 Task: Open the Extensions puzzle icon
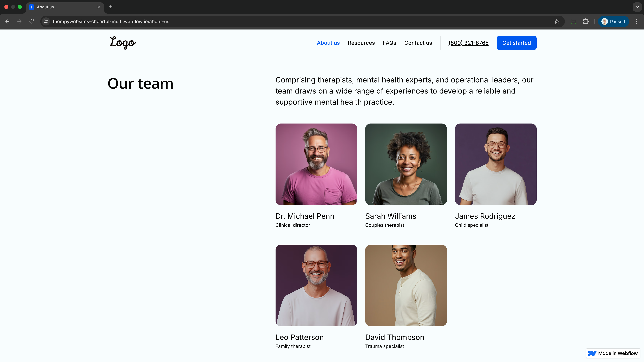coord(586,21)
